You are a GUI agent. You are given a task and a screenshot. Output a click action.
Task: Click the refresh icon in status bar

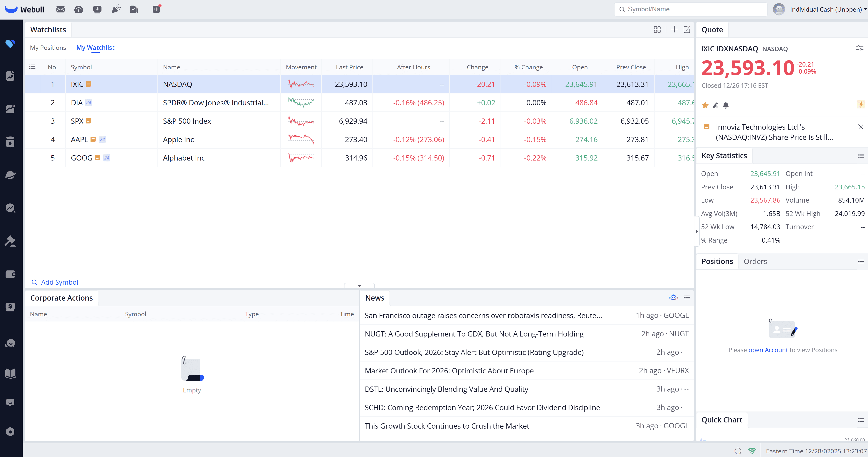click(x=738, y=451)
